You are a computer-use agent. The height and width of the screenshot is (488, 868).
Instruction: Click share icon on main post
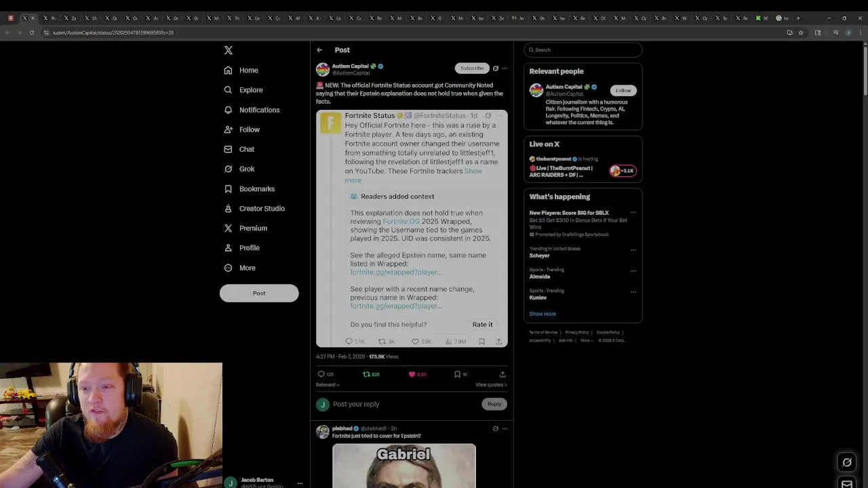tap(502, 374)
